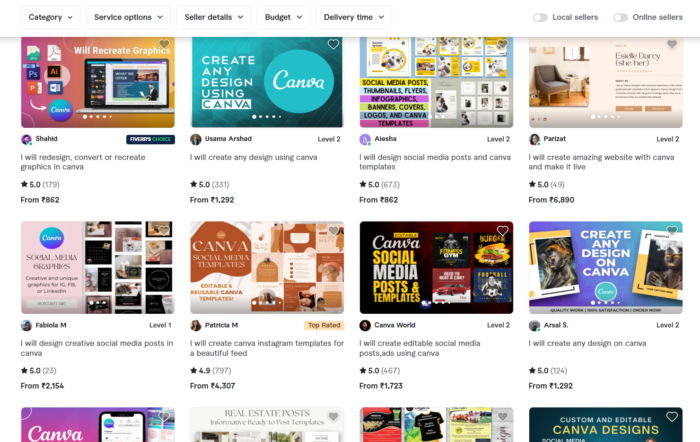Click seller name Canva World
Viewport: 700px width, 442px height.
[395, 325]
